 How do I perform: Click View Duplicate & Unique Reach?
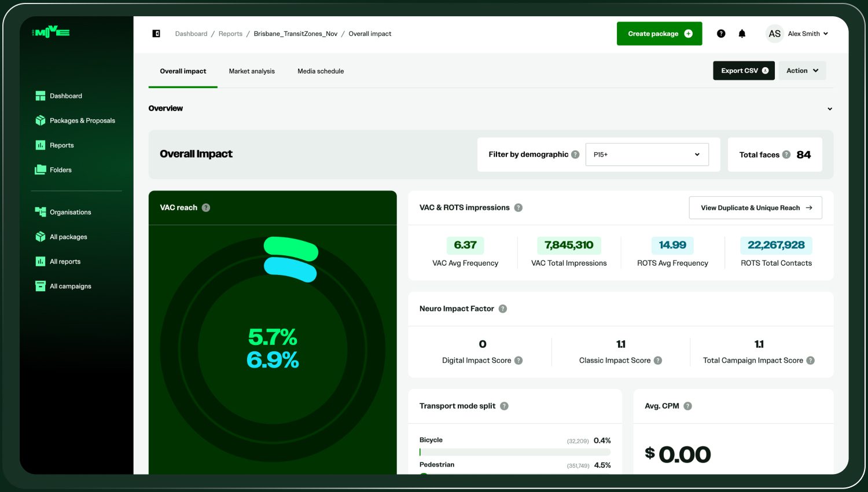755,208
